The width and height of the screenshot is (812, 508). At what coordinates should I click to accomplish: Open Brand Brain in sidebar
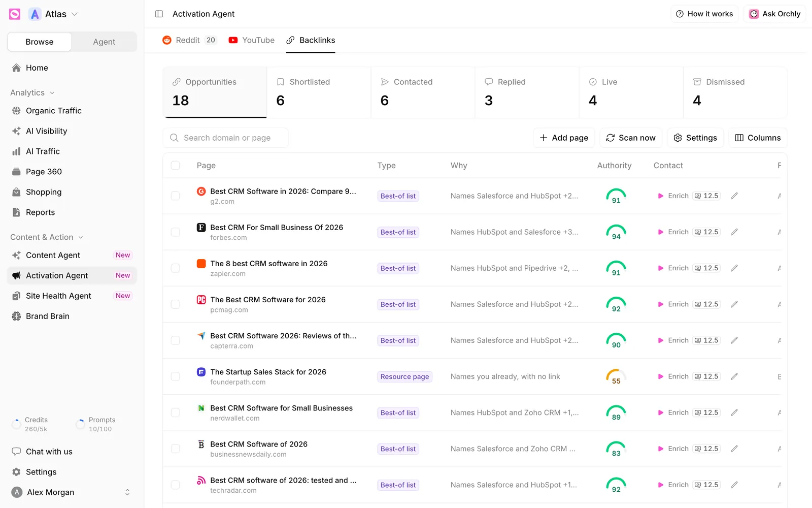point(72,316)
